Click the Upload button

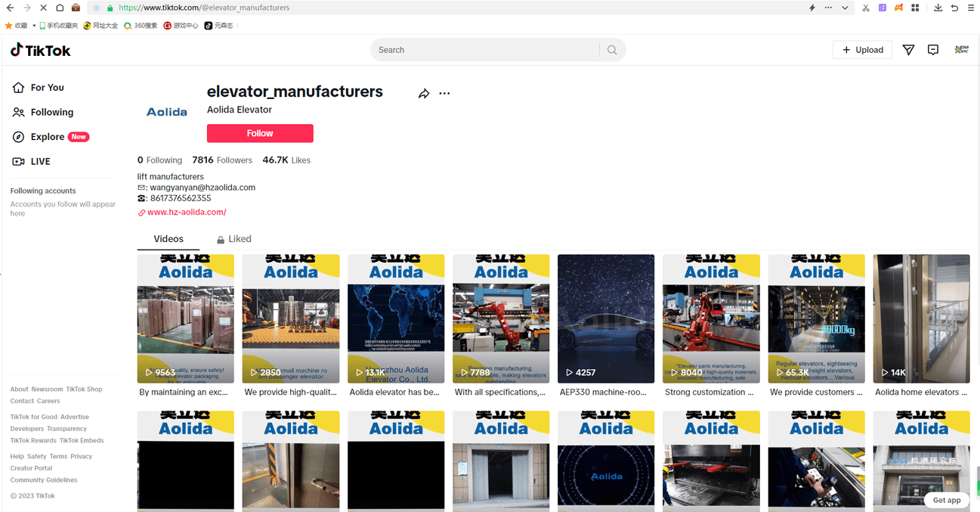[x=862, y=50]
